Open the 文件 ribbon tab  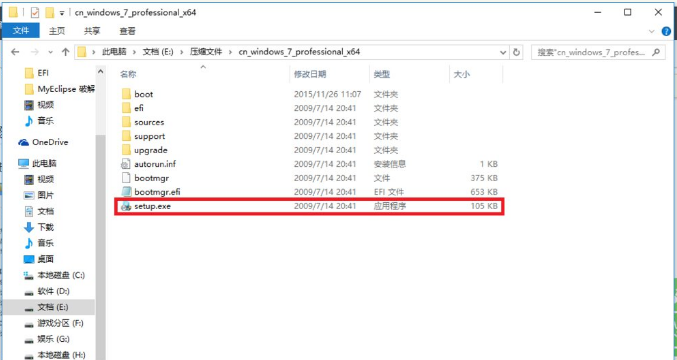click(21, 31)
